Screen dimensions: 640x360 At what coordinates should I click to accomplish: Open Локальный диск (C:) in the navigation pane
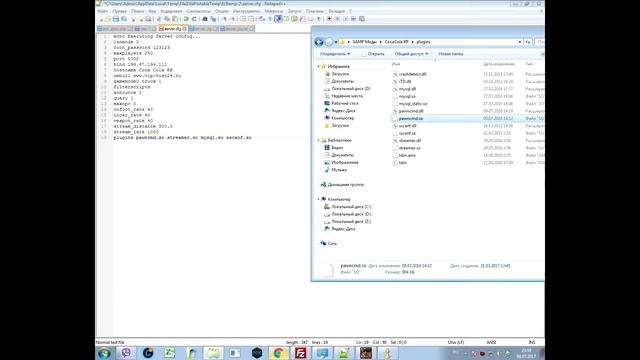click(x=347, y=207)
